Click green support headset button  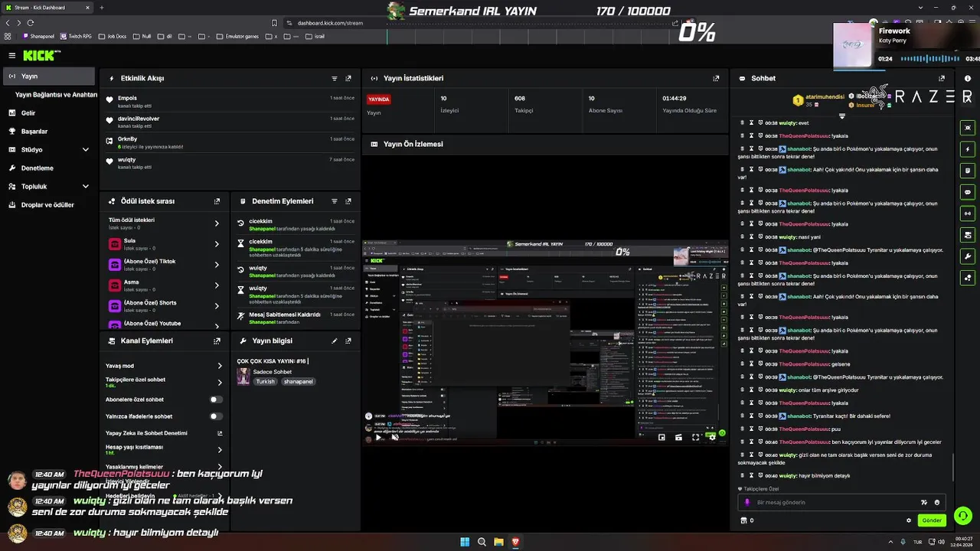pyautogui.click(x=963, y=515)
